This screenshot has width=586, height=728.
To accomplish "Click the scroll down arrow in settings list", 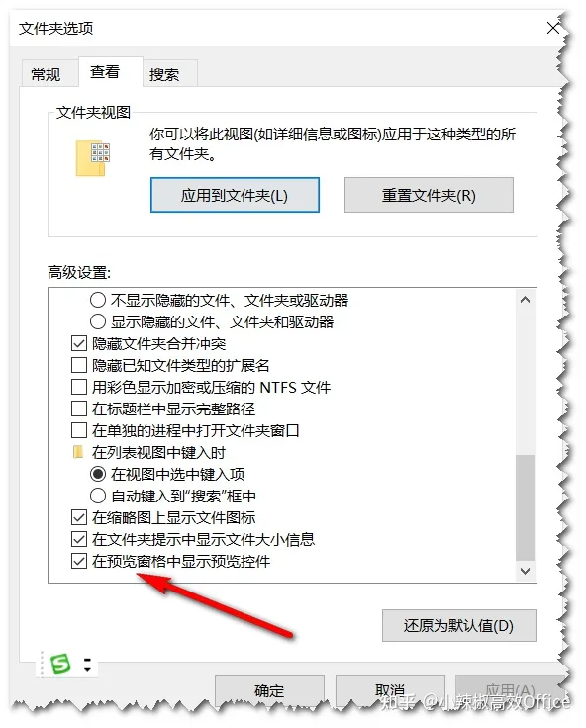I will [x=525, y=571].
